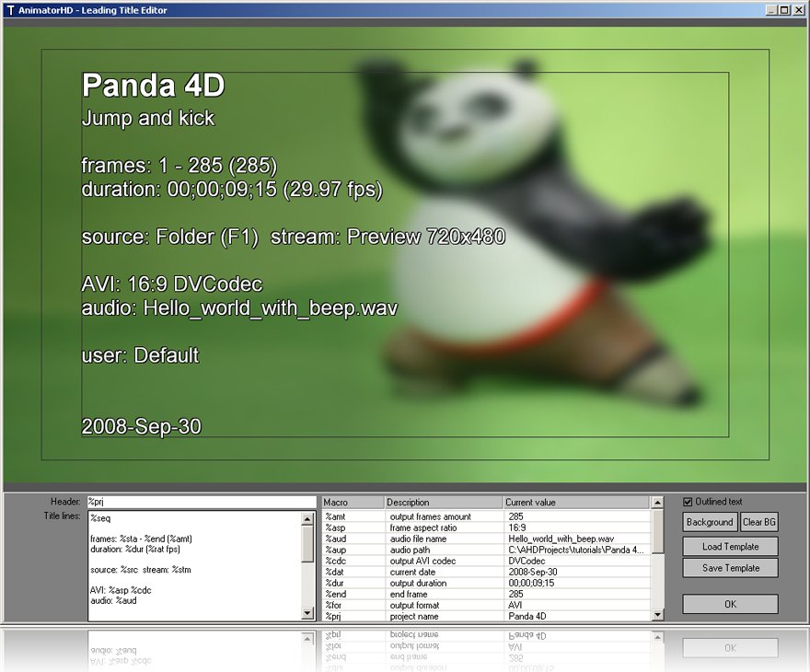Click 'output frames amount' description

[431, 516]
